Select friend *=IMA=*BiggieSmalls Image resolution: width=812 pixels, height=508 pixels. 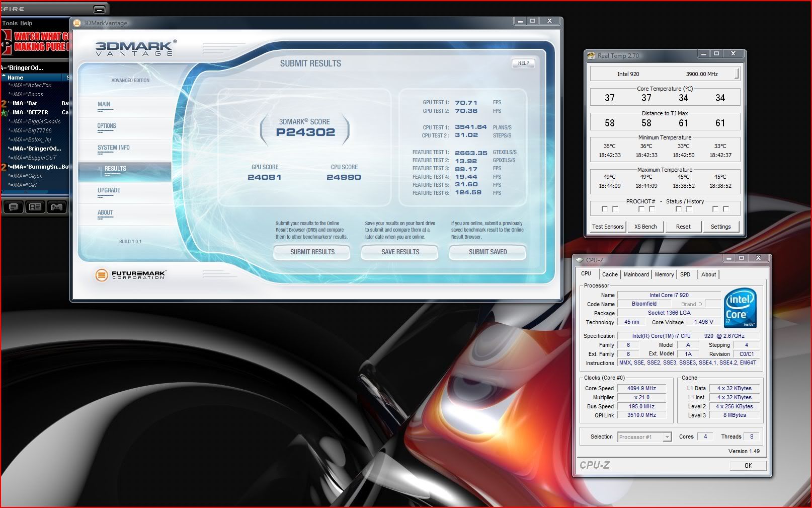click(34, 122)
